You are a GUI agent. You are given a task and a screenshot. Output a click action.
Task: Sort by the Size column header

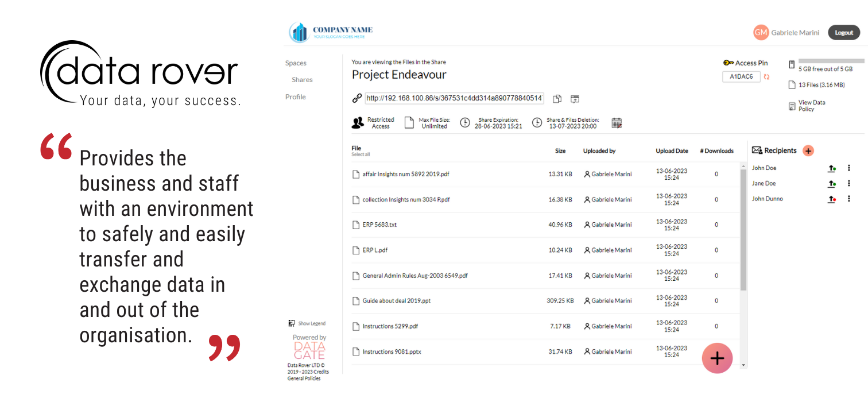[560, 151]
